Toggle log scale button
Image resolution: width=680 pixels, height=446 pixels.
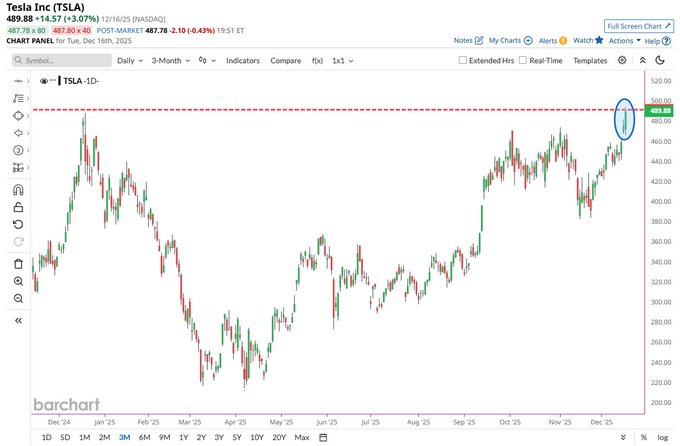pos(662,437)
